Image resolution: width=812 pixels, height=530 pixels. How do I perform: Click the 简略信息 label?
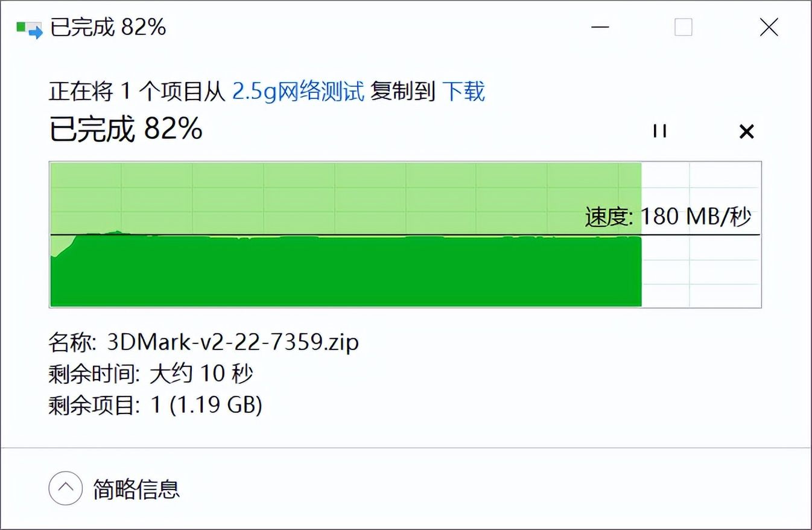click(136, 488)
